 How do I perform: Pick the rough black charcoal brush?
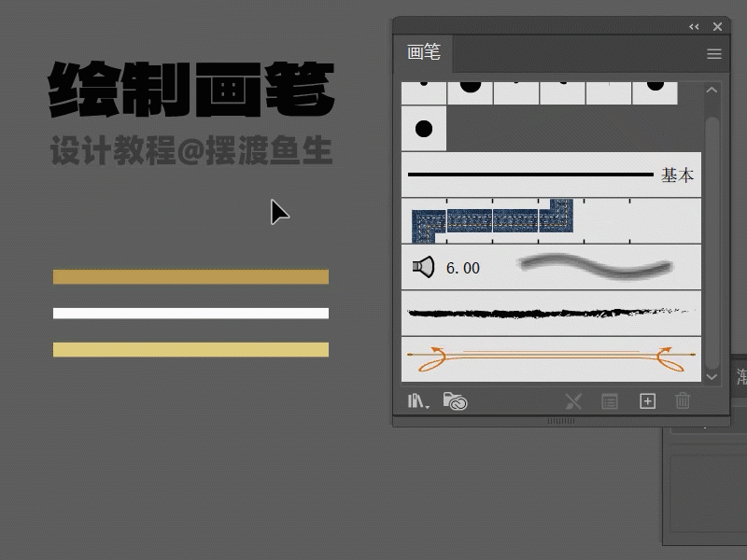click(551, 313)
